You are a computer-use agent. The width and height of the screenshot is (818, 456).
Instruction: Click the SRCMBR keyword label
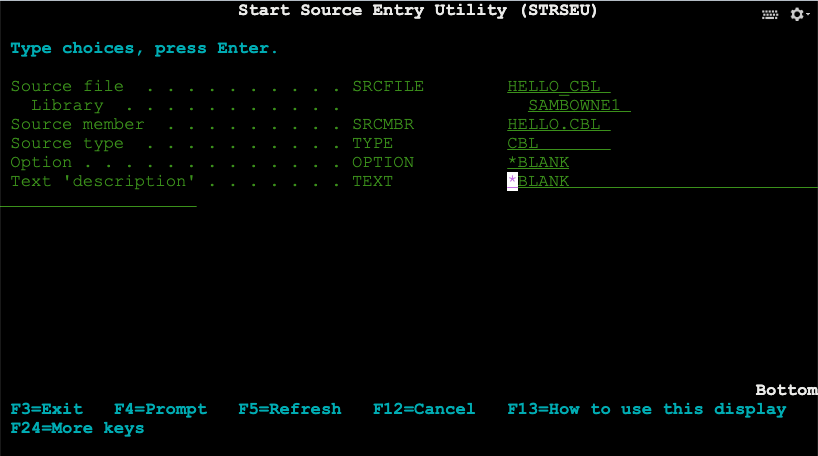coord(383,124)
